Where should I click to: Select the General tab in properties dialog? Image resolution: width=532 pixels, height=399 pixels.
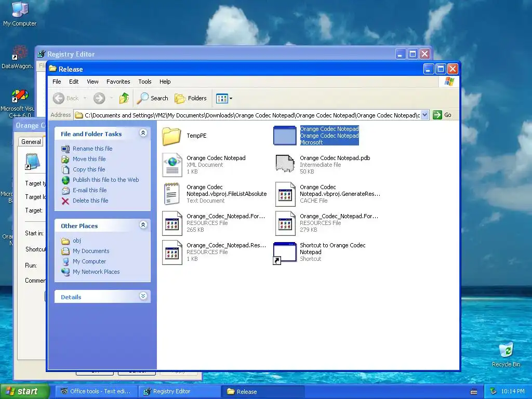point(31,142)
